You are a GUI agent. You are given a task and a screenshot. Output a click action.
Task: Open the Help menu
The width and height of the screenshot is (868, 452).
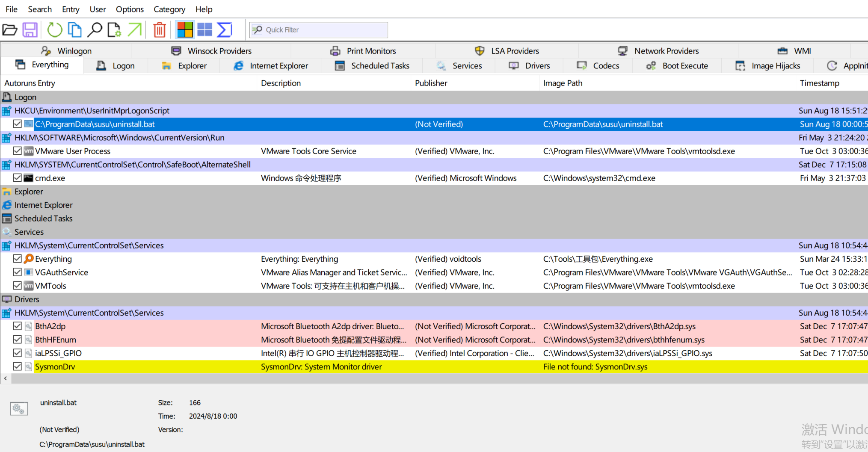point(204,9)
